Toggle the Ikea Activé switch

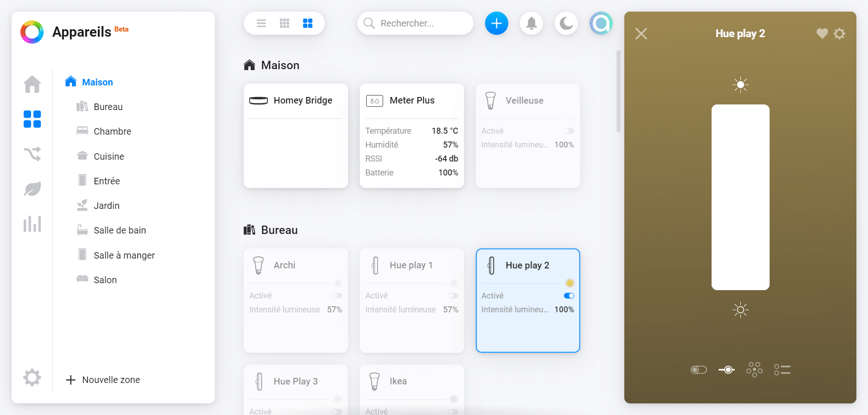coord(453,412)
